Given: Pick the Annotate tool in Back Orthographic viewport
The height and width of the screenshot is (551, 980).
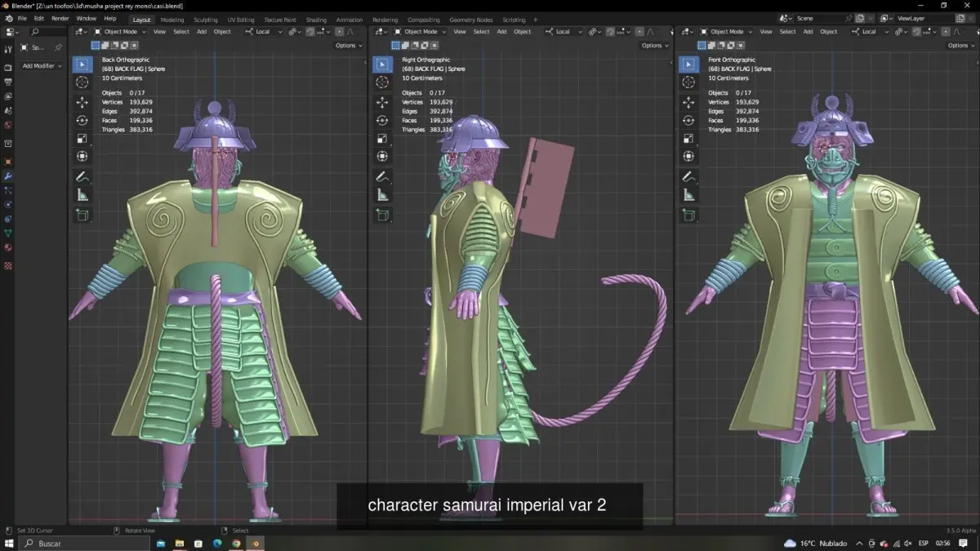Looking at the screenshot, I should coord(82,176).
